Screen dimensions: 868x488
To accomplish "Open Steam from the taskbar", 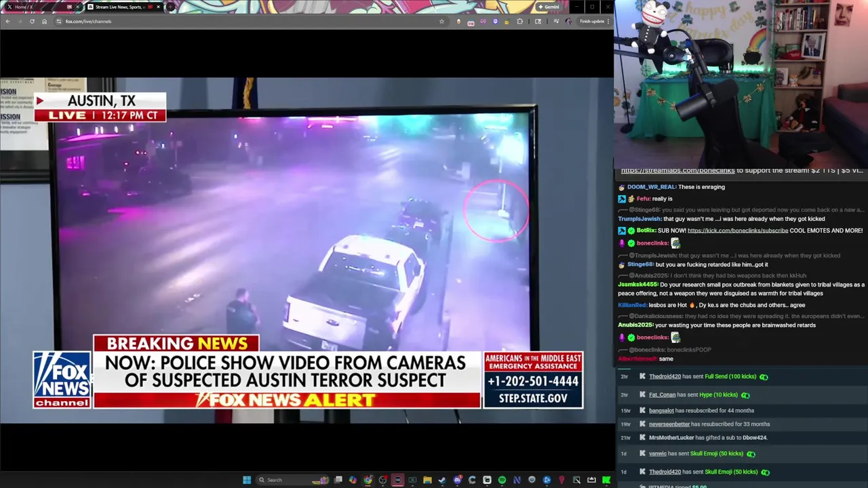I will pos(442,480).
